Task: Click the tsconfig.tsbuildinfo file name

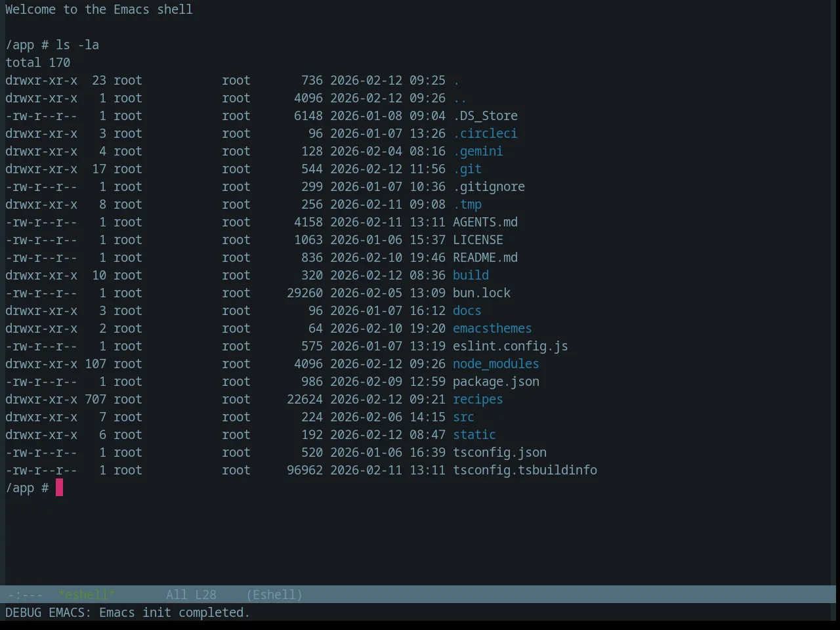Action: (525, 470)
